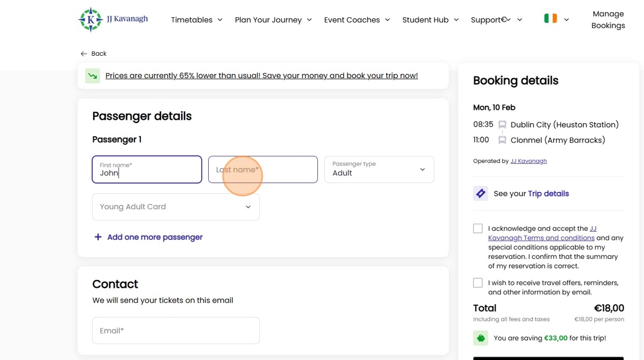Screen dimensions: 644x360
Task: Click the Irish flag language icon
Action: click(x=550, y=19)
